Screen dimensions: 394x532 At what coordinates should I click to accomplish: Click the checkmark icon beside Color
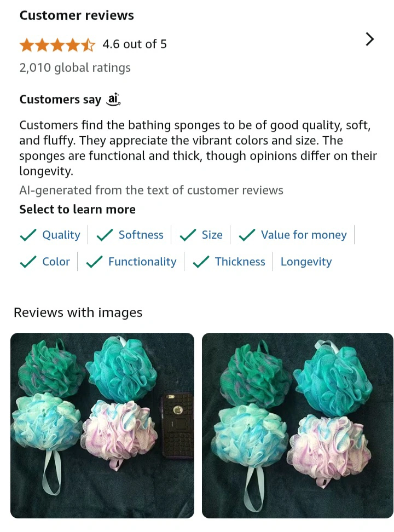pos(28,262)
